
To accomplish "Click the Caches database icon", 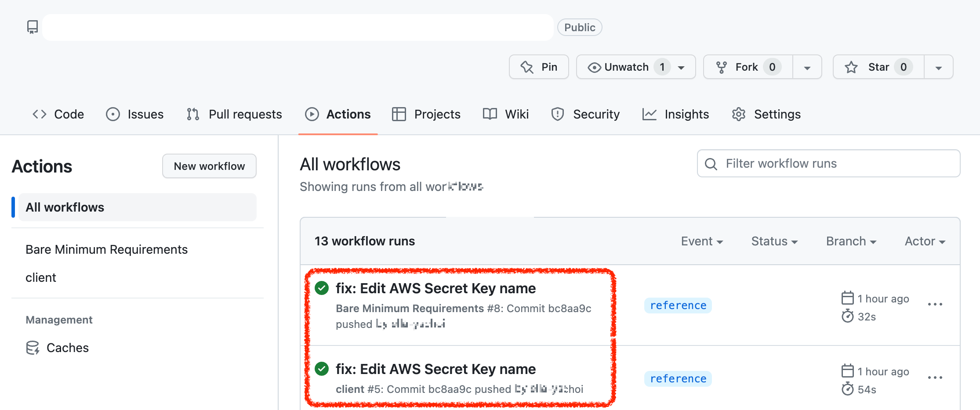I will click(x=33, y=348).
